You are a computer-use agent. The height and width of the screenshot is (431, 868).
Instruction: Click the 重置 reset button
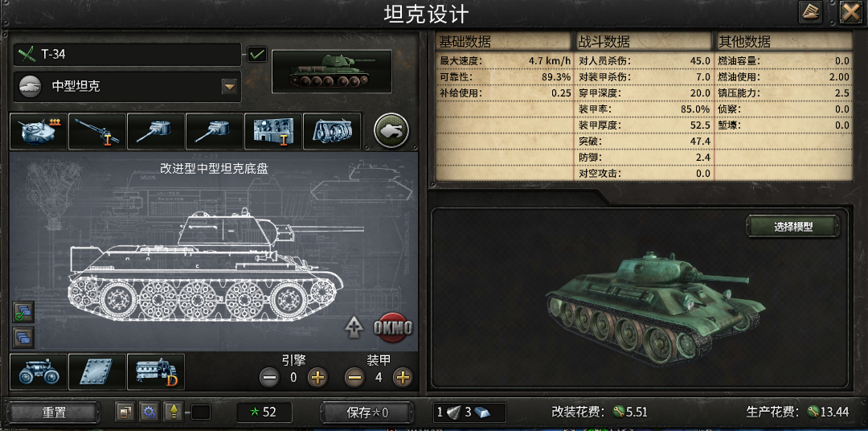pyautogui.click(x=55, y=413)
